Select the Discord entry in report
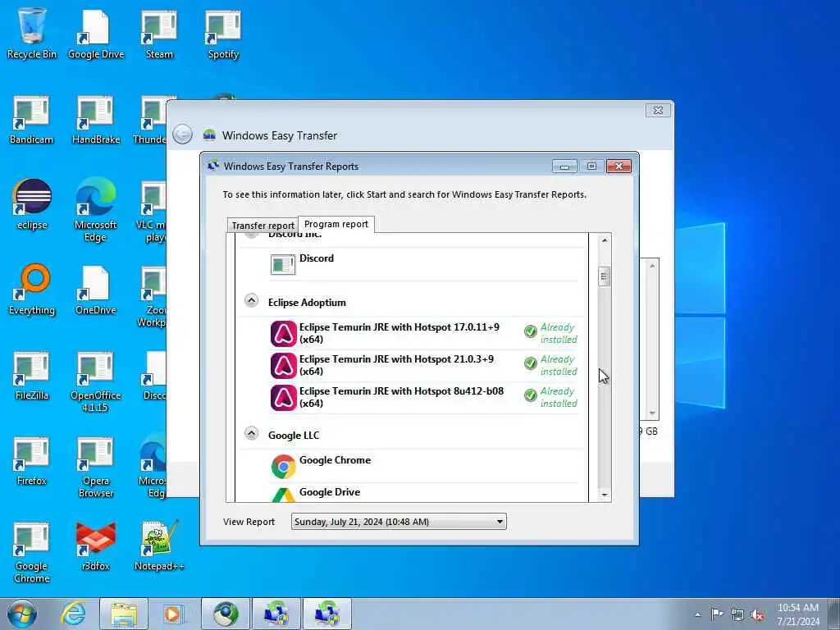The width and height of the screenshot is (840, 630). click(x=316, y=258)
